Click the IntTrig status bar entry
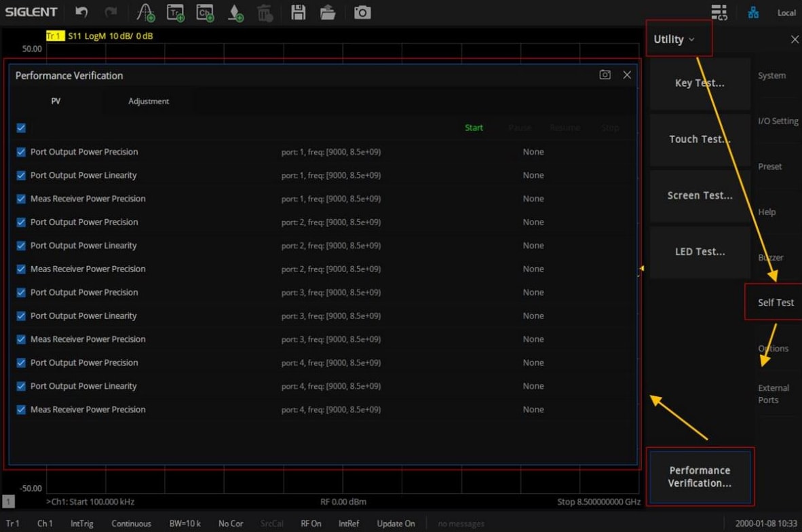The width and height of the screenshot is (802, 532). pos(82,523)
